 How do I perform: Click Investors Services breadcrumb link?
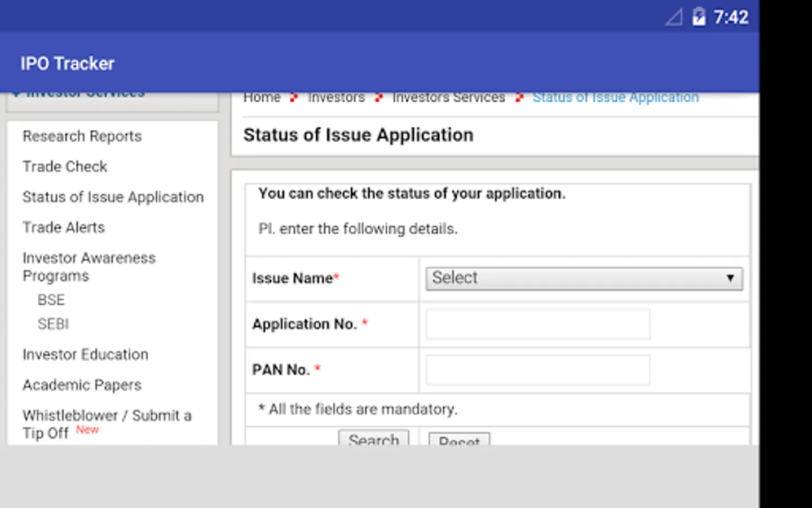coord(448,98)
